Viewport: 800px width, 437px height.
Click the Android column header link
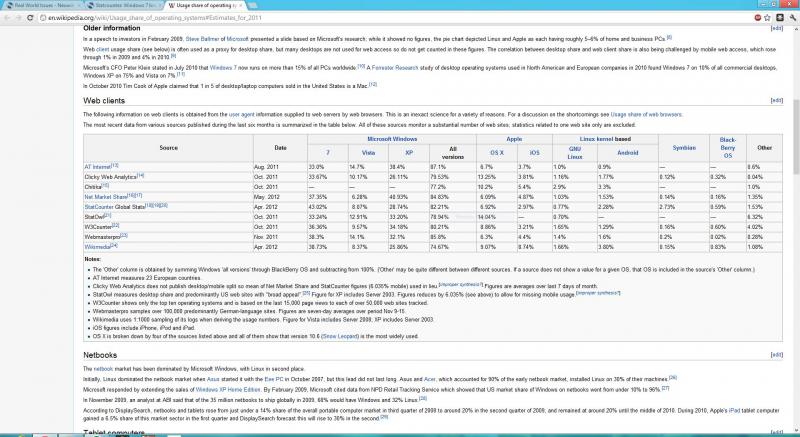pyautogui.click(x=628, y=153)
